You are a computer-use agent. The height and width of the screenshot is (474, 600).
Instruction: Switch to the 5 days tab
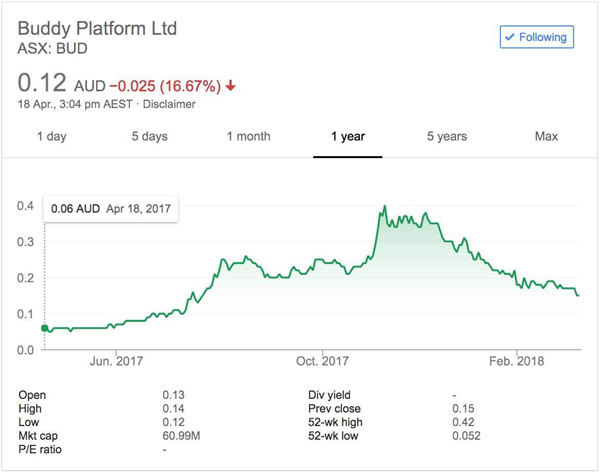click(150, 136)
